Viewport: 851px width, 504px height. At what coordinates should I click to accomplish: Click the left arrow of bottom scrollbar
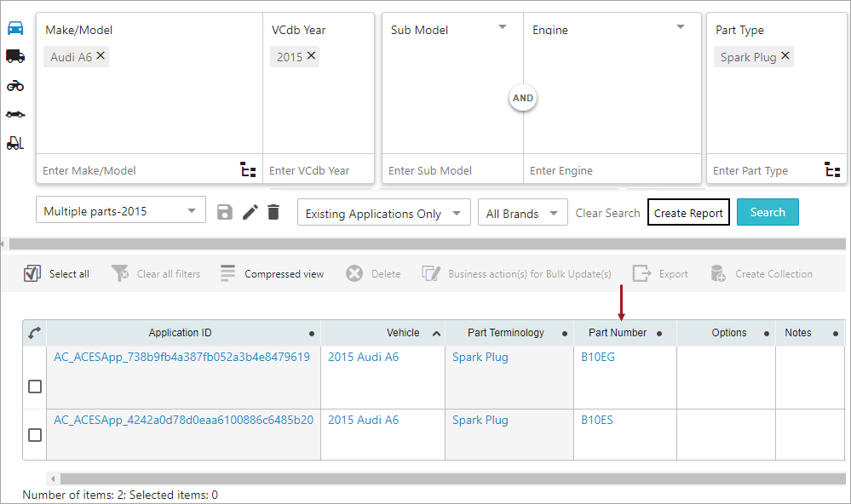coord(53,478)
